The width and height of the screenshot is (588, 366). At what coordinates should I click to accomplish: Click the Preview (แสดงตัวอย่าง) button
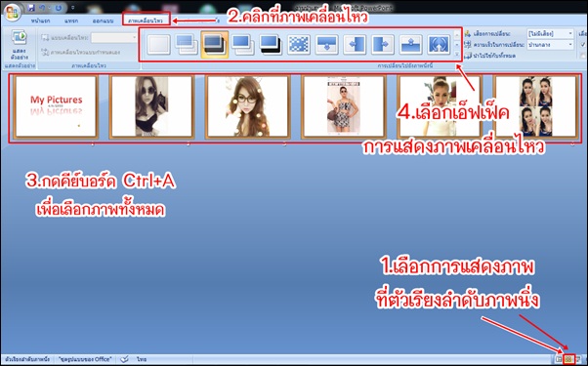[20, 45]
